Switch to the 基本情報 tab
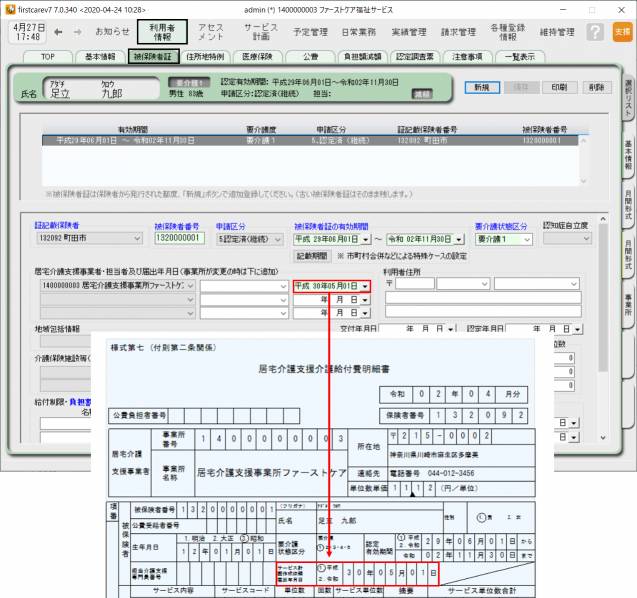The image size is (637, 598). tap(100, 57)
